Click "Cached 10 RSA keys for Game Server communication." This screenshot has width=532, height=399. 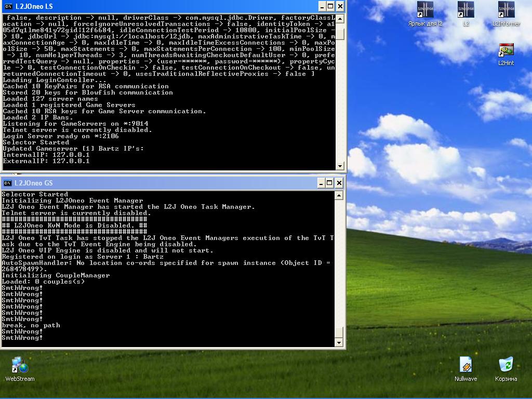coord(104,111)
